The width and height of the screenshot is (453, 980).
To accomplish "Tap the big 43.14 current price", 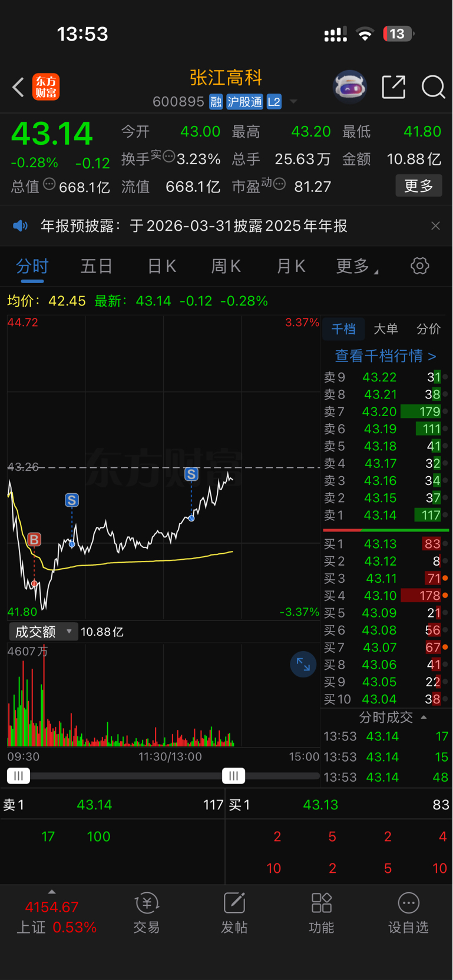I will click(x=52, y=134).
